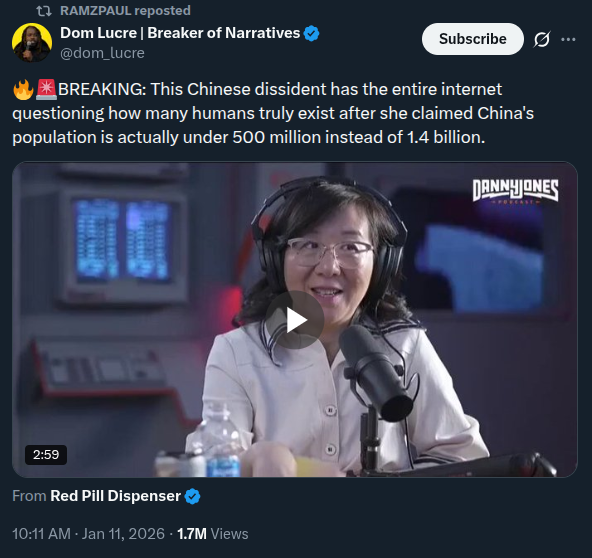592x558 pixels.
Task: Click verified badge next to Red Pill Dispenser
Action: click(x=193, y=496)
